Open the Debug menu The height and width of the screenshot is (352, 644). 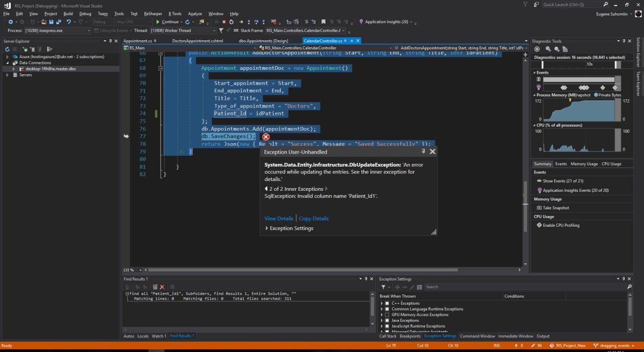coord(85,13)
